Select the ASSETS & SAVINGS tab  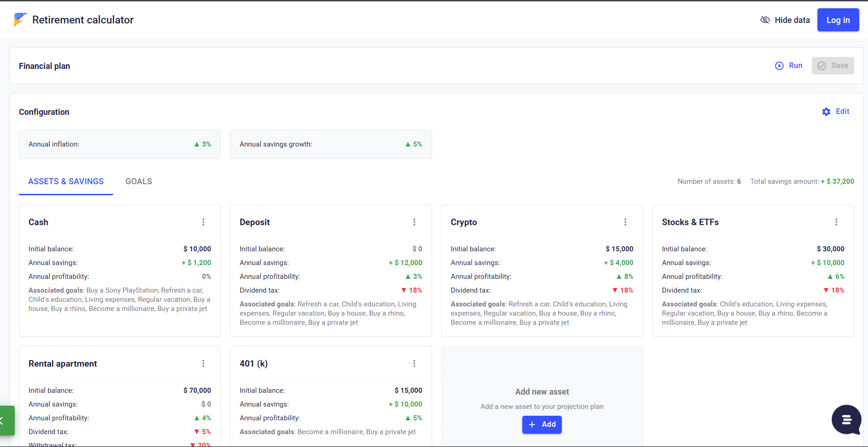click(x=66, y=181)
